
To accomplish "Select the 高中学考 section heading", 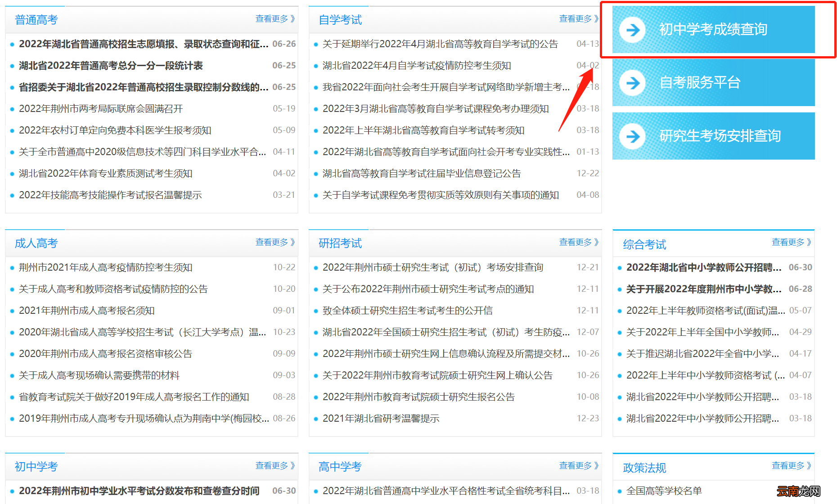I will (340, 467).
